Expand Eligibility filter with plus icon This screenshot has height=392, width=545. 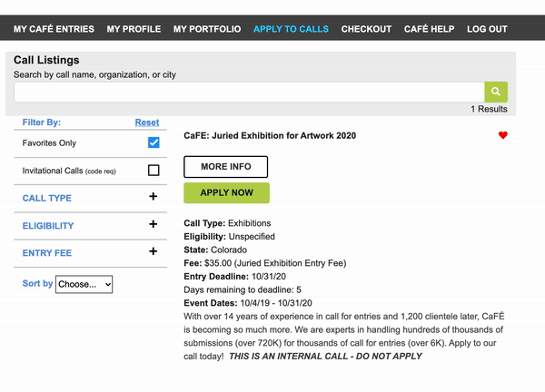click(x=153, y=224)
